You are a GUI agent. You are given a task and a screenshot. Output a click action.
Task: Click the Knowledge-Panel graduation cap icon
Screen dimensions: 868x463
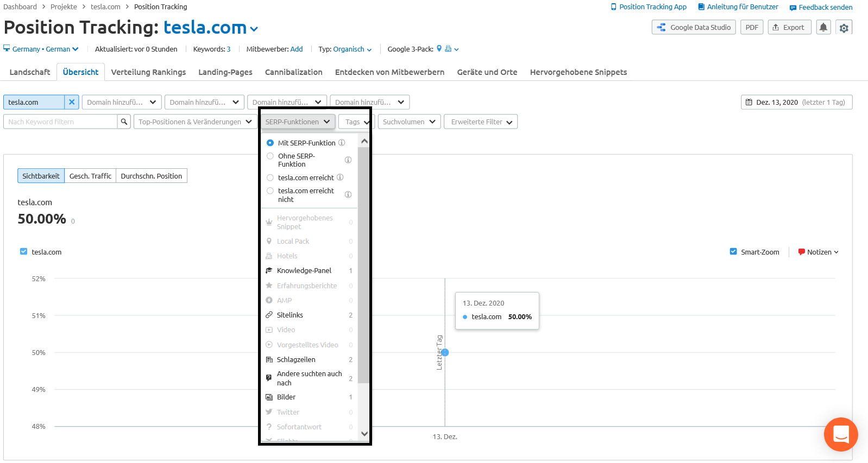point(269,270)
